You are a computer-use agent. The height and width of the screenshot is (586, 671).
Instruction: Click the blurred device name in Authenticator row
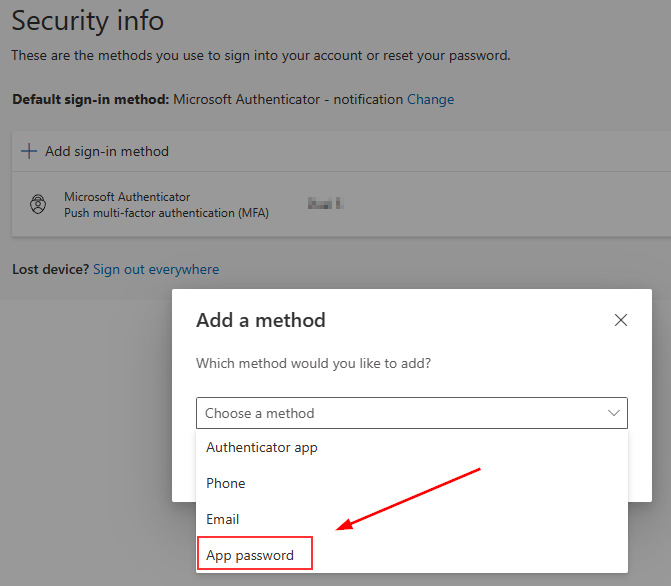[325, 204]
